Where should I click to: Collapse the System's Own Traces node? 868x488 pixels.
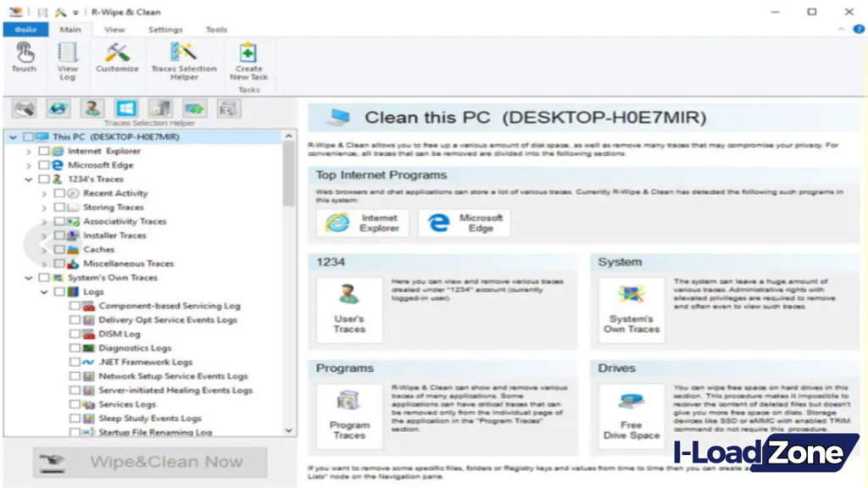point(29,278)
